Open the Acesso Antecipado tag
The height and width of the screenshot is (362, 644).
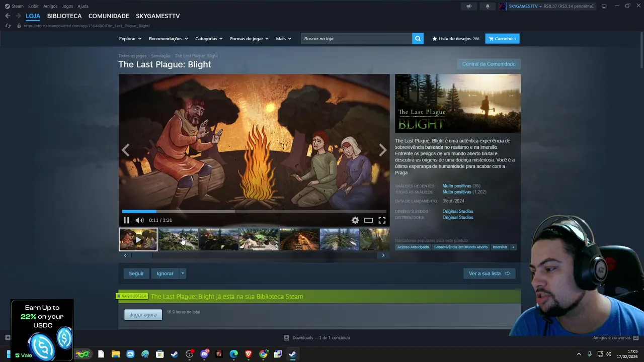pyautogui.click(x=413, y=247)
